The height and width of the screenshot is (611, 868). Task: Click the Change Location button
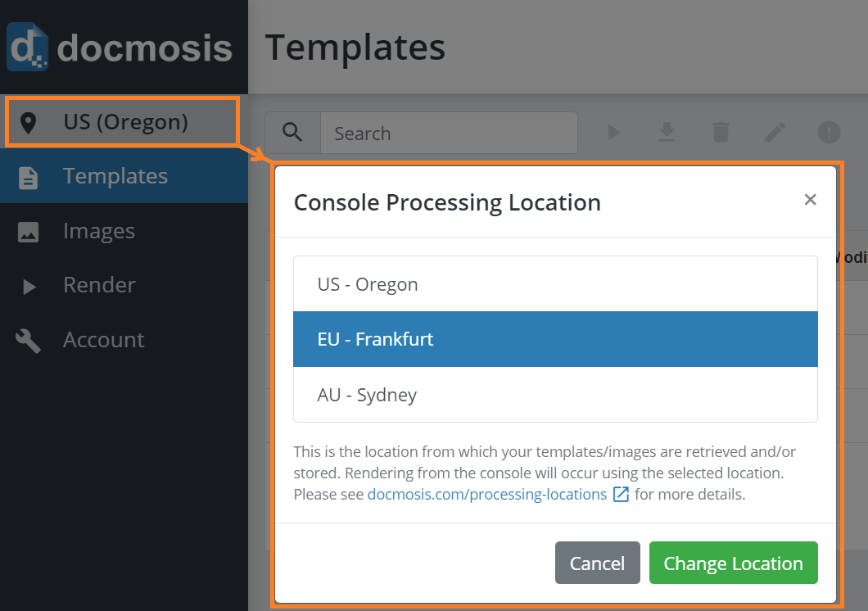pyautogui.click(x=733, y=563)
